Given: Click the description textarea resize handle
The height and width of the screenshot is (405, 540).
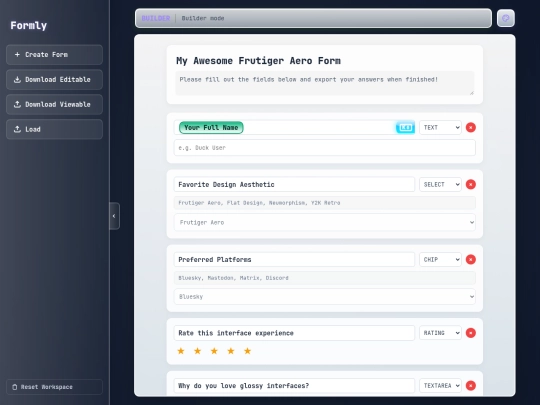Looking at the screenshot, I should click(471, 92).
